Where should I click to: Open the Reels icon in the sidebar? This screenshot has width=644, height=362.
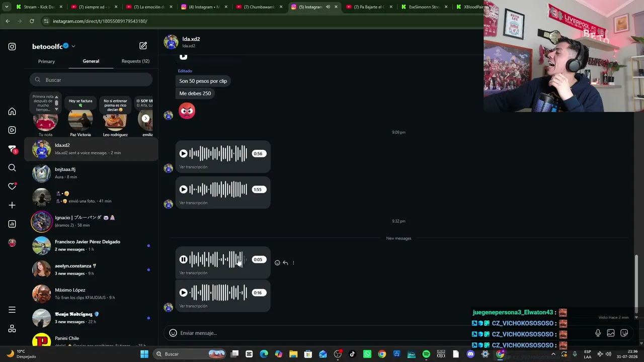pyautogui.click(x=12, y=130)
